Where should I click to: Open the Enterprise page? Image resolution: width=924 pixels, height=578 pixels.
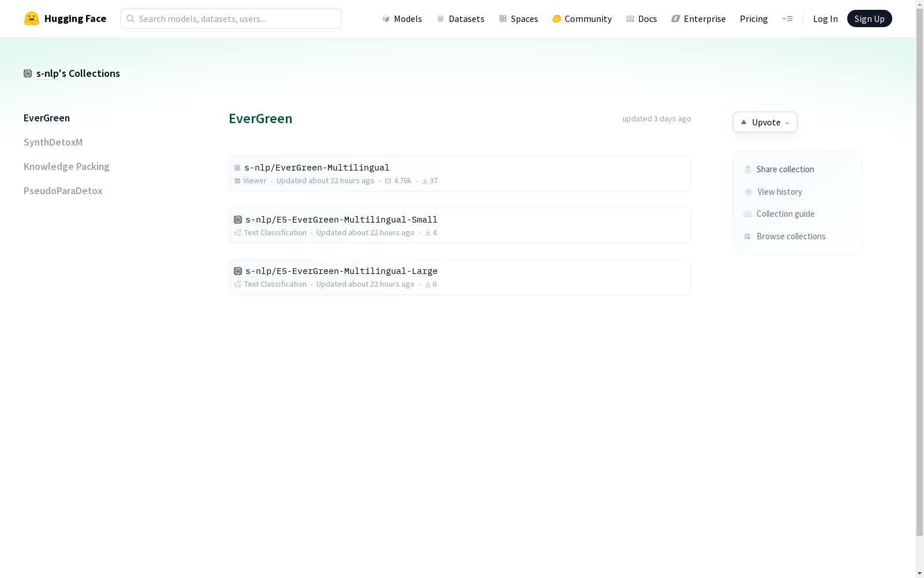click(698, 18)
